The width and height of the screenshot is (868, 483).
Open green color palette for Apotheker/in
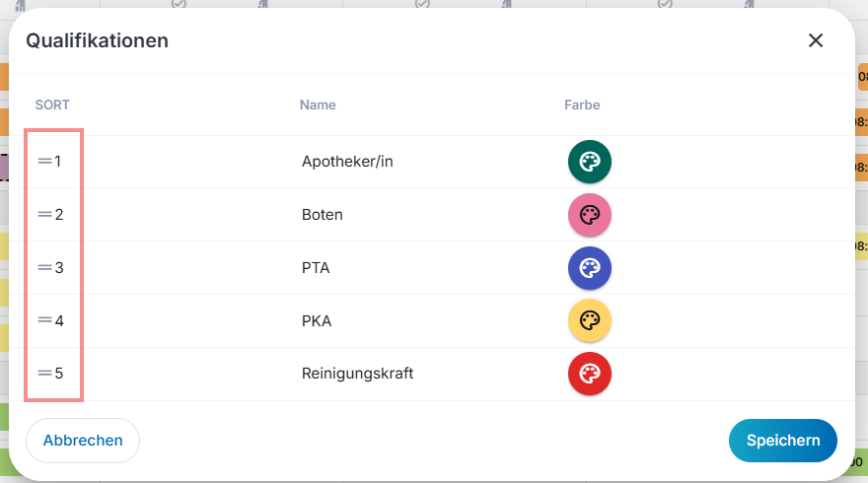(x=590, y=162)
